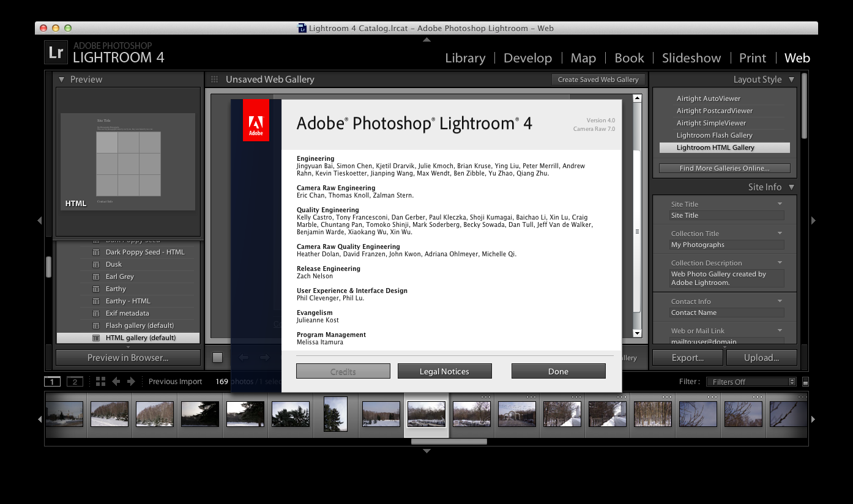
Task: Open Collection Title presets dropdown arrow
Action: coord(780,233)
